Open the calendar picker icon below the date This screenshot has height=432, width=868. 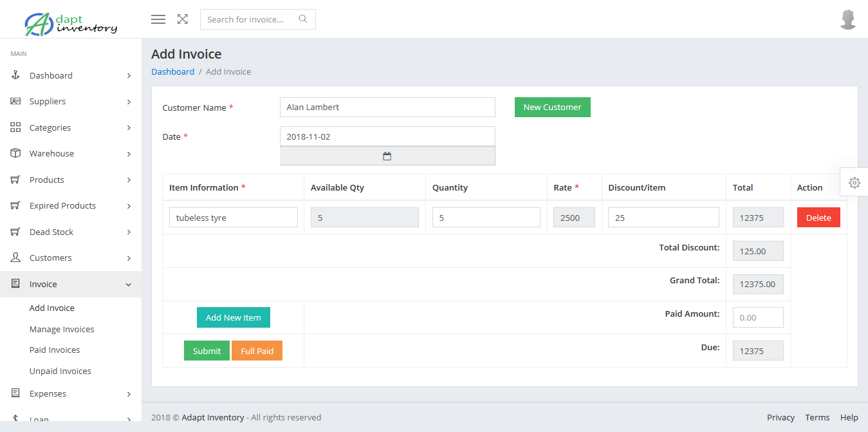(387, 155)
